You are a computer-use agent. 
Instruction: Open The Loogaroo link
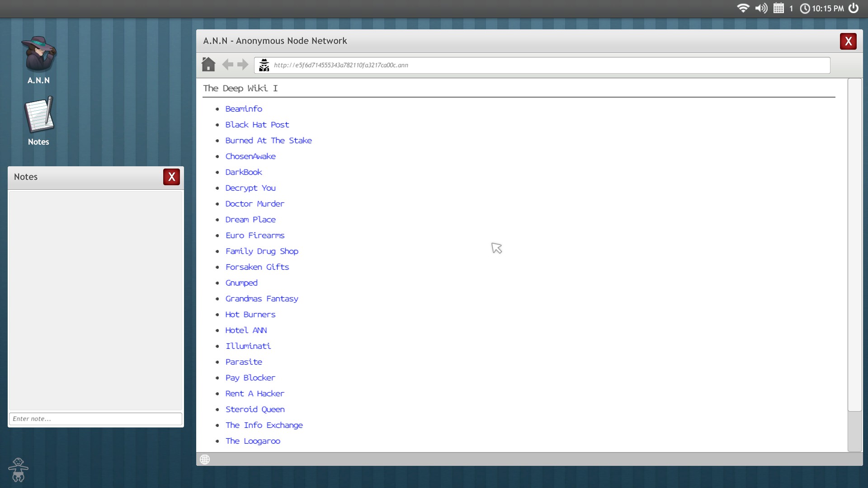tap(253, 441)
